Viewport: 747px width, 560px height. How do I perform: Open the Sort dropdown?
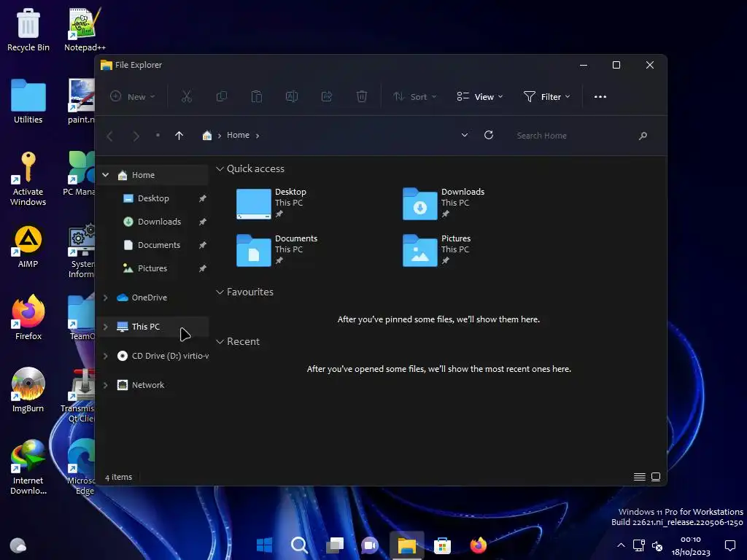(415, 97)
